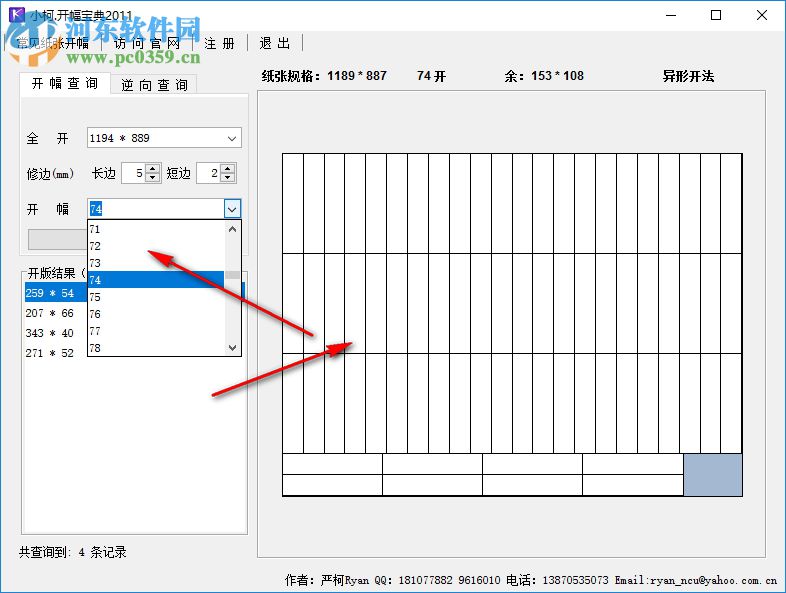The width and height of the screenshot is (786, 593).
Task: Switch to the 逆向查询 tab
Action: point(154,85)
